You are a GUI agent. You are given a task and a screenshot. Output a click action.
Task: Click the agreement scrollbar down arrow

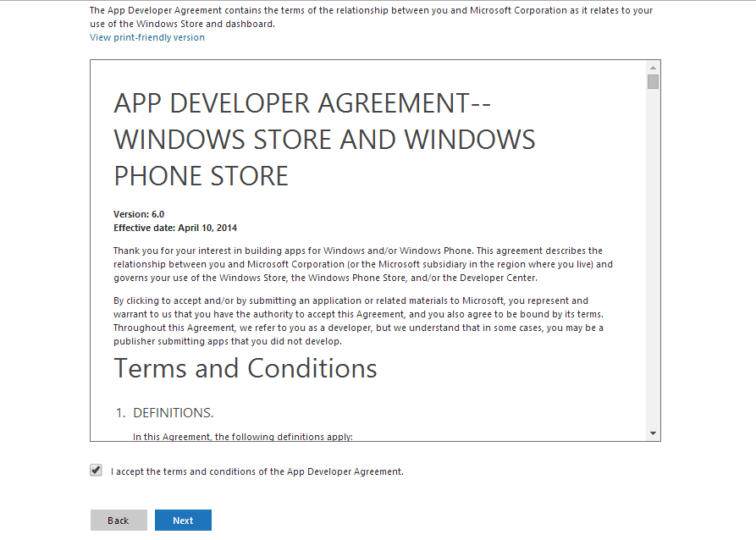(x=653, y=433)
